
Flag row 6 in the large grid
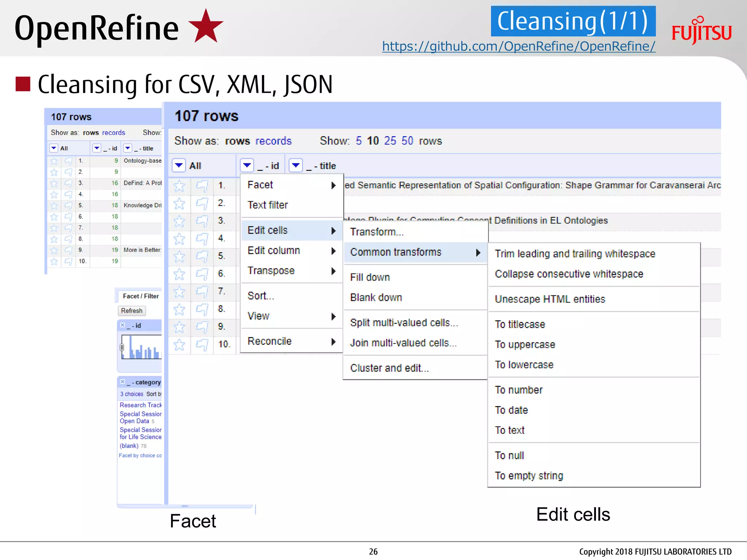pos(202,274)
